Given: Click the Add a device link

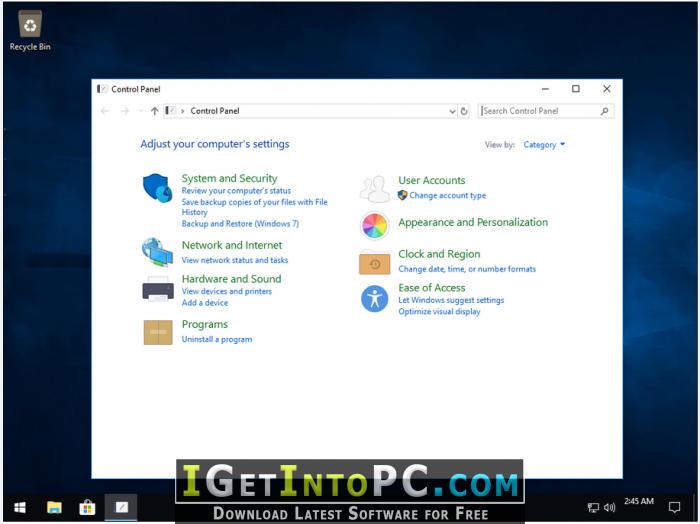Looking at the screenshot, I should (x=205, y=303).
